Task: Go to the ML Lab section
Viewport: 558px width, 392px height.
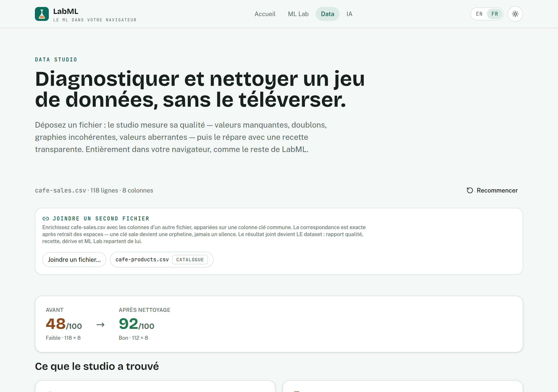Action: 298,14
